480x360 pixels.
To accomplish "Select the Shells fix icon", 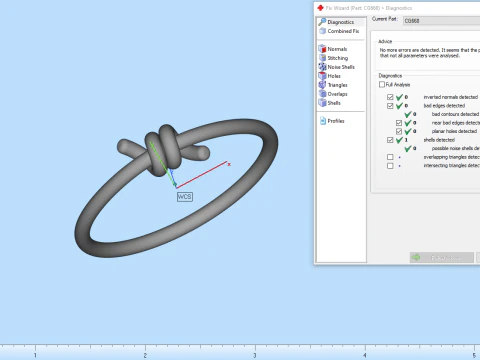I will (322, 103).
